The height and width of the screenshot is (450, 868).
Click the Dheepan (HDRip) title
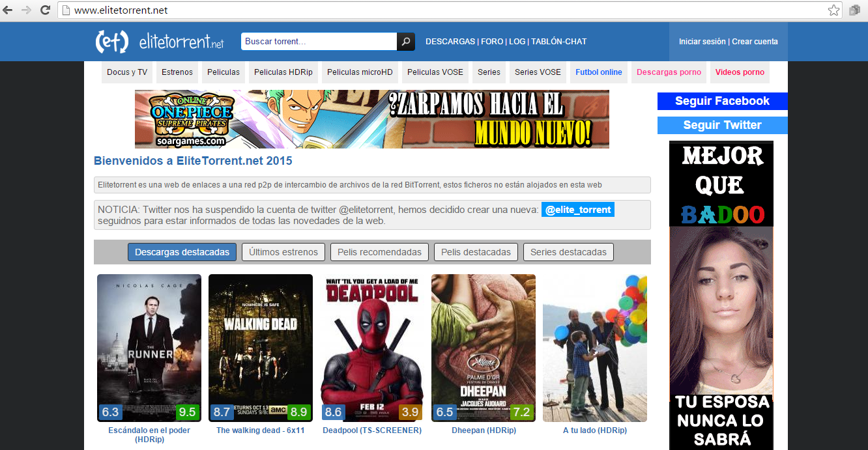pos(484,430)
